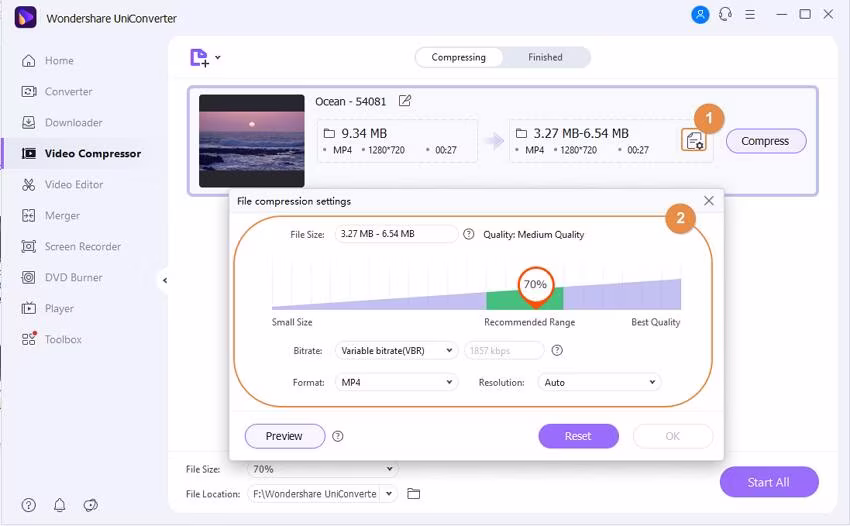Click the Reset button
Screen dimensions: 850x526
click(578, 436)
